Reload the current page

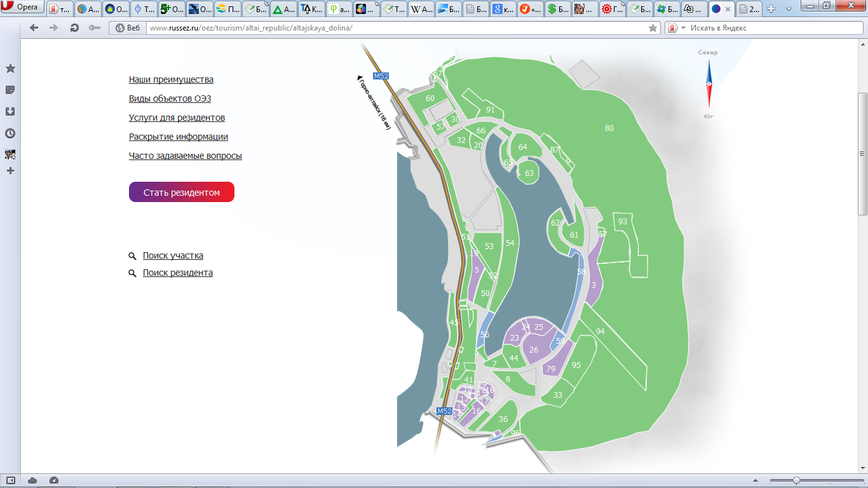[74, 28]
